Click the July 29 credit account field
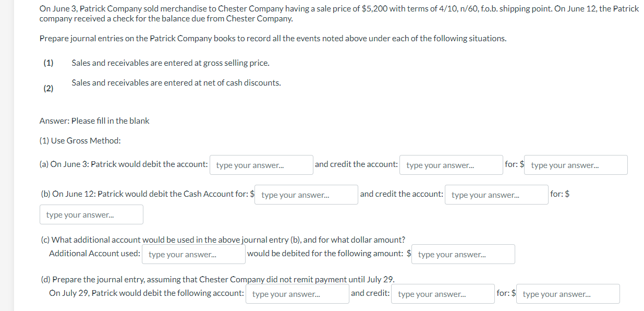Image resolution: width=644 pixels, height=311 pixels. [443, 294]
